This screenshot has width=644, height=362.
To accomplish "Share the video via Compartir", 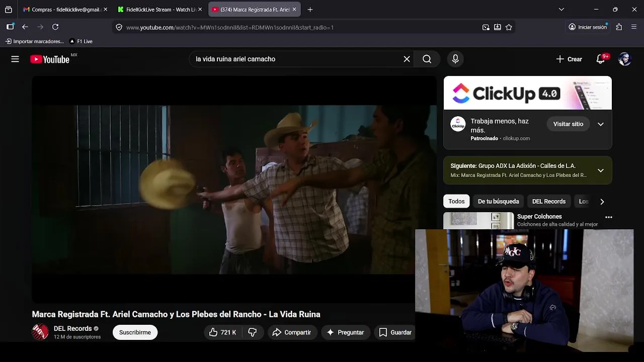I will tap(292, 332).
